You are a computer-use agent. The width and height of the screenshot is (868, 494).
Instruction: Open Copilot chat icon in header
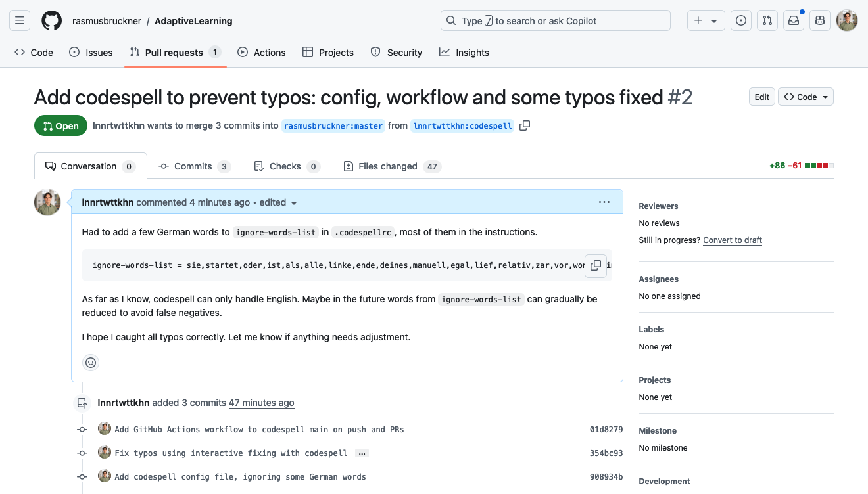(x=820, y=21)
